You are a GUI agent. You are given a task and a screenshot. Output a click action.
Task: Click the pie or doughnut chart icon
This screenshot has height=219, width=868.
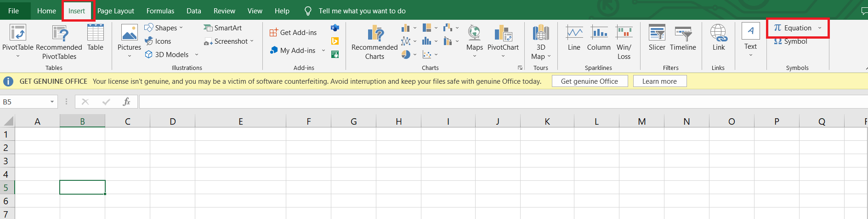pos(405,54)
